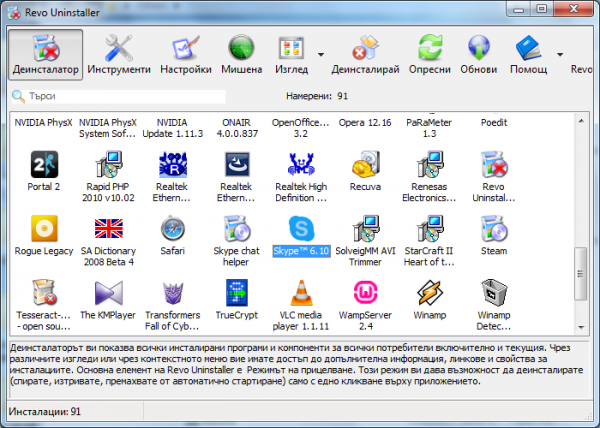This screenshot has width=600, height=428.
Task: Click OpenOffice 3.2 label
Action: (x=300, y=128)
